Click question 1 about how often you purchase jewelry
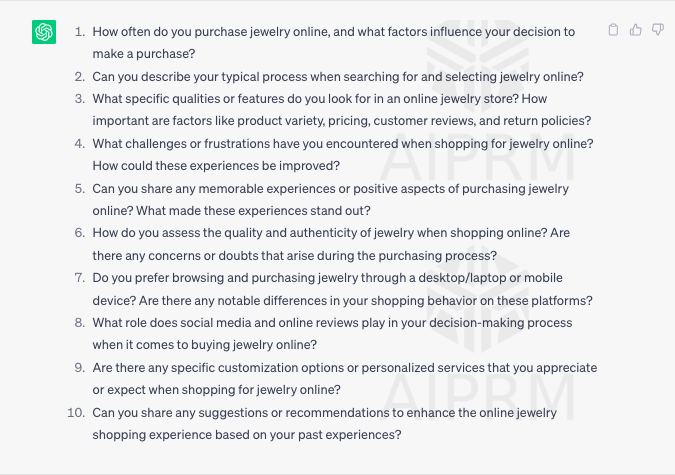 click(x=334, y=43)
